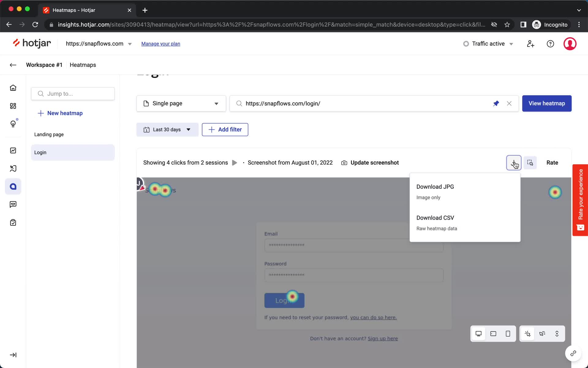Click the download/export heatmap icon
The image size is (588, 368).
514,162
